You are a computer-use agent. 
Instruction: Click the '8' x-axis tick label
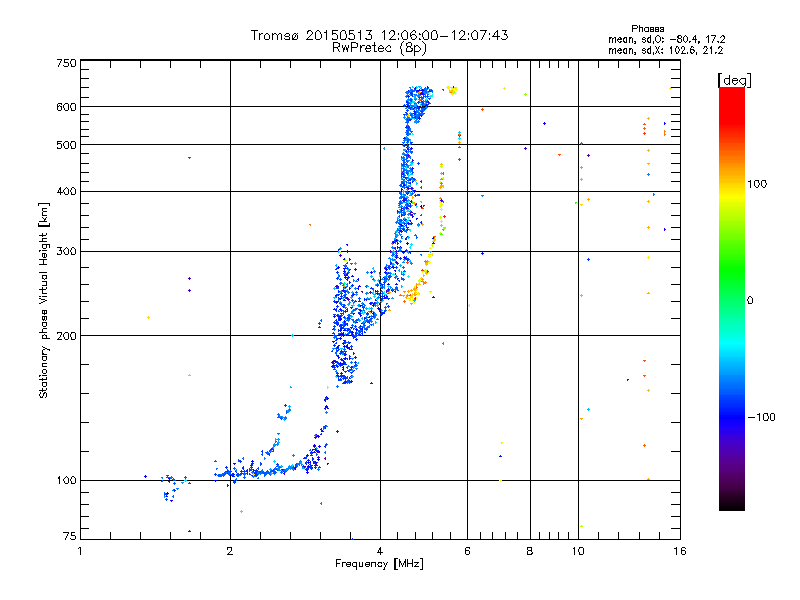coord(530,551)
